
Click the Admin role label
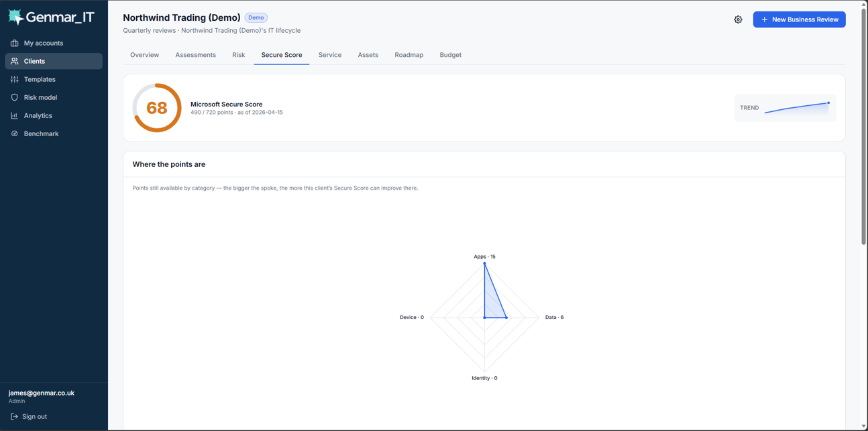point(17,401)
